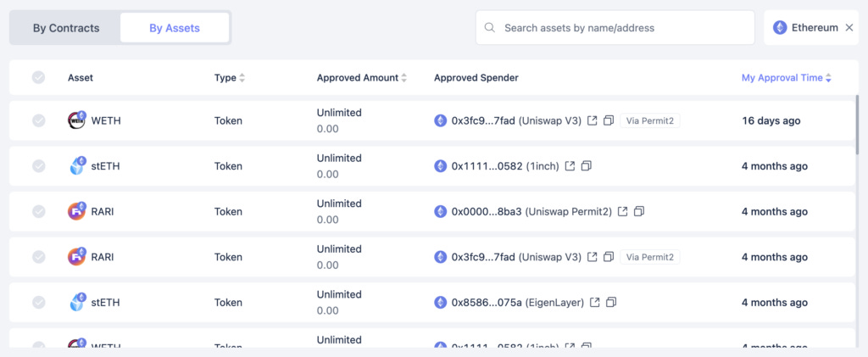Open external link for EigenLayer spender
The height and width of the screenshot is (357, 868).
coord(594,302)
